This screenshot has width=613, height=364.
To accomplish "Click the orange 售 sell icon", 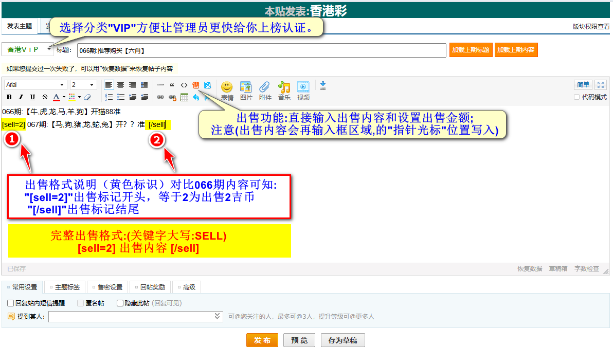I will pyautogui.click(x=195, y=85).
